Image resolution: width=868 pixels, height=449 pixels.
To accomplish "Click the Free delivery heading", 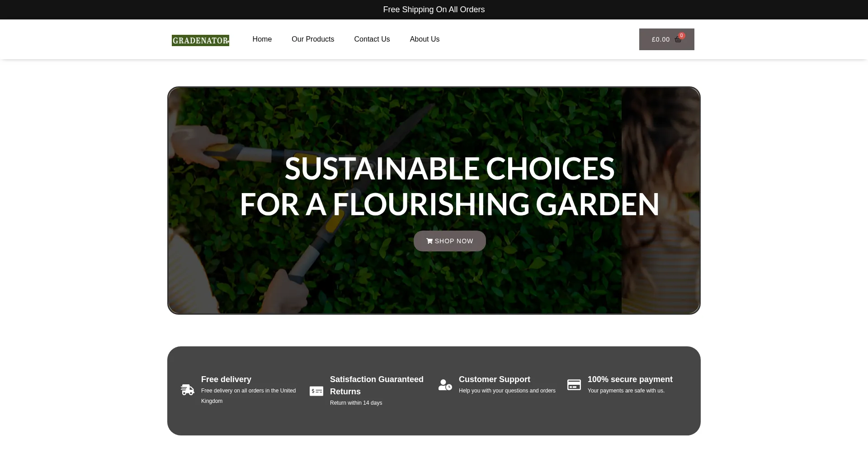I will pyautogui.click(x=226, y=379).
